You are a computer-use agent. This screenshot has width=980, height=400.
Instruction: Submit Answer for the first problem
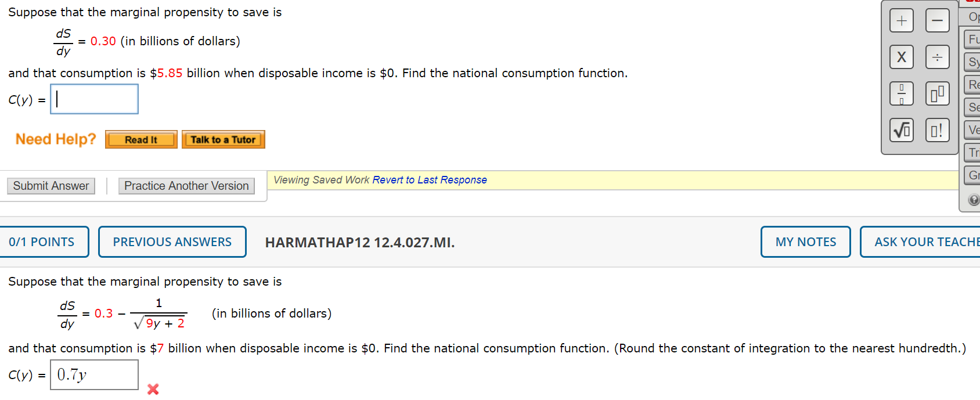tap(51, 186)
